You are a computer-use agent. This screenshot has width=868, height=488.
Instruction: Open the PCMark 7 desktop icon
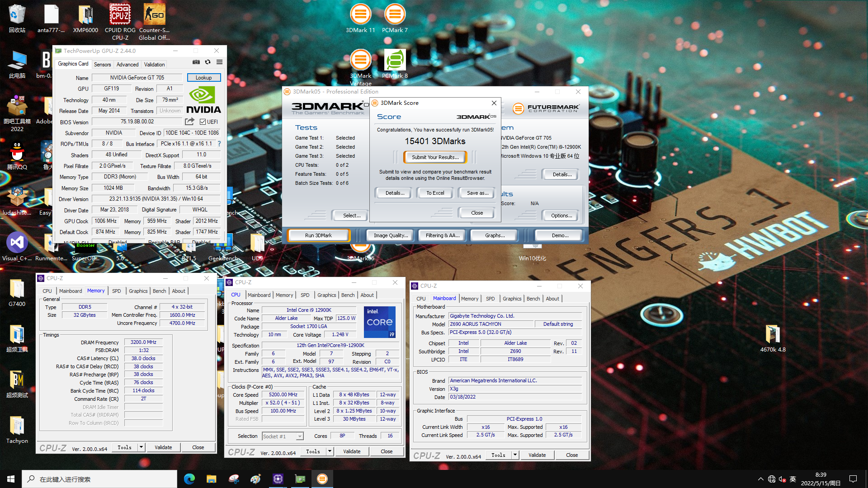click(395, 19)
